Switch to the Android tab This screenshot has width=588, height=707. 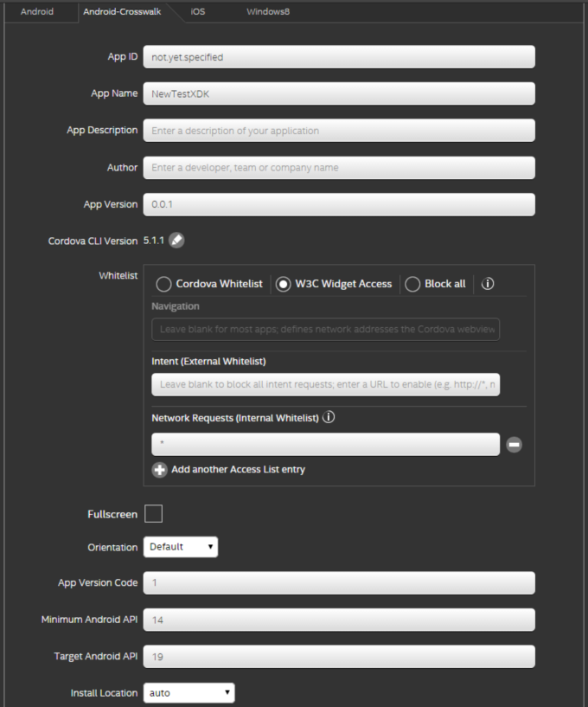pos(37,12)
